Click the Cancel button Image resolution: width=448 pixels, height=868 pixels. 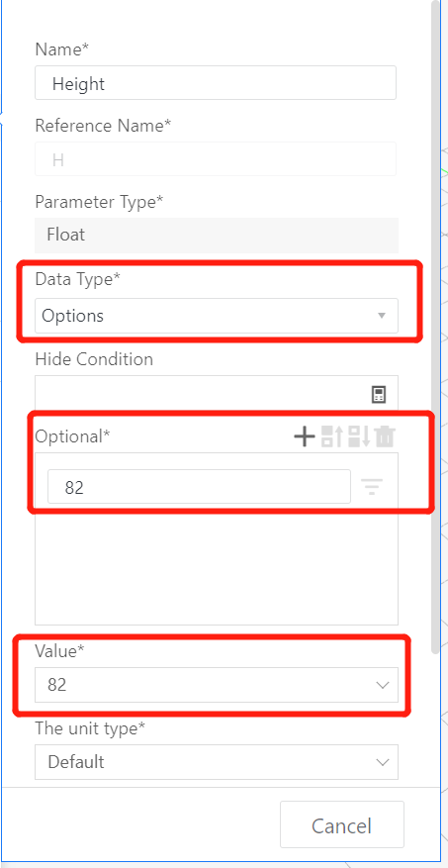tap(342, 825)
